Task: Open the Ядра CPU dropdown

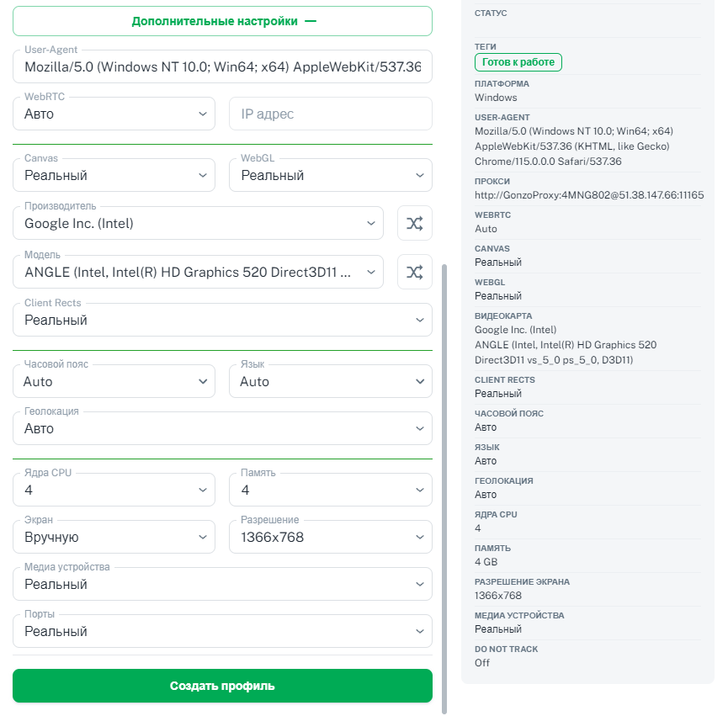Action: coord(114,490)
